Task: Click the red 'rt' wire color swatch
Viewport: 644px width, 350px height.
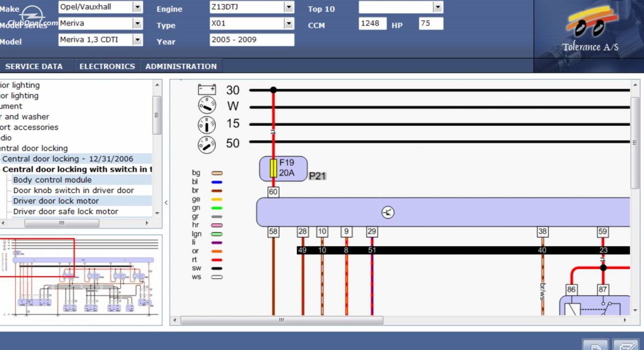Action: tap(217, 260)
